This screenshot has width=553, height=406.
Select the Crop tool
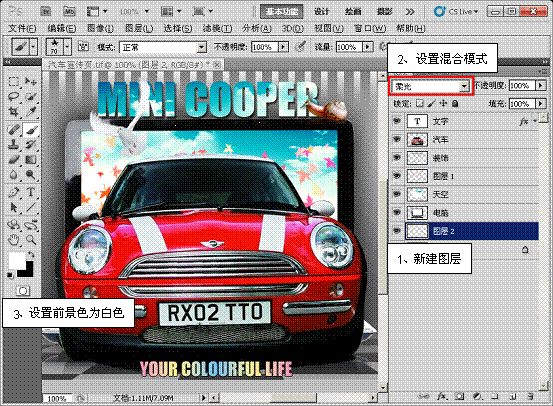coord(13,112)
